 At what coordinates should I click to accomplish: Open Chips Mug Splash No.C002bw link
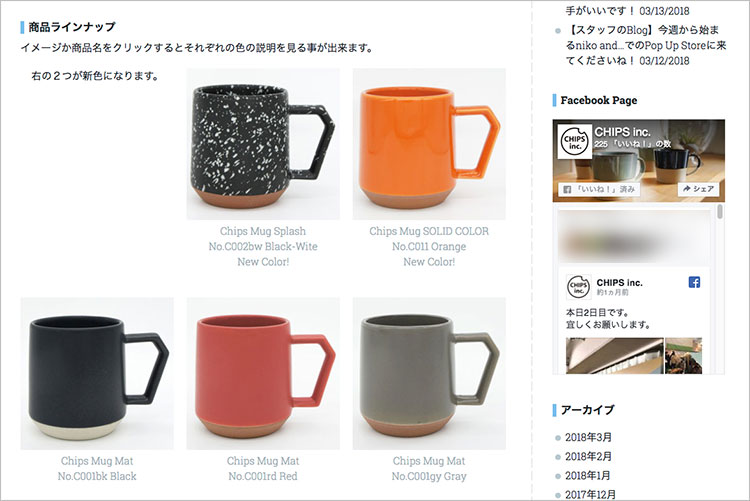pos(263,246)
